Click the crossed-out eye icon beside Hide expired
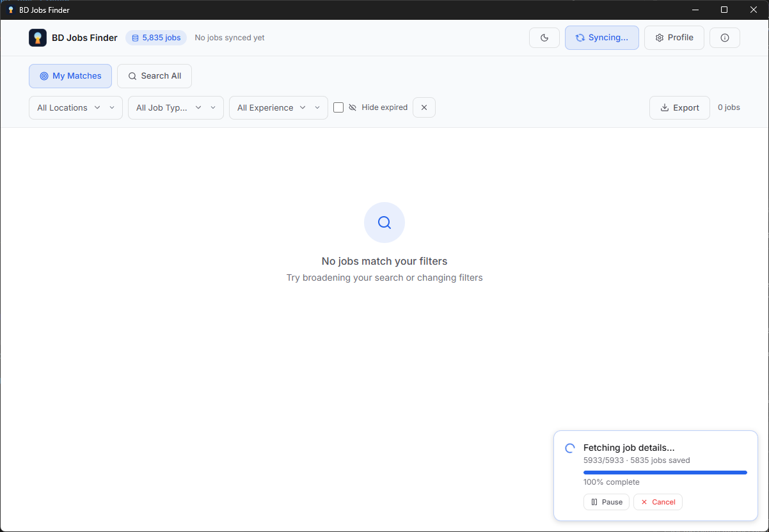 coord(353,107)
